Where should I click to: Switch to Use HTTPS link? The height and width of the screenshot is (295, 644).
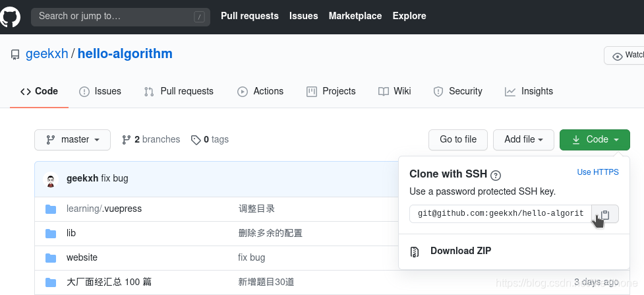click(x=598, y=172)
